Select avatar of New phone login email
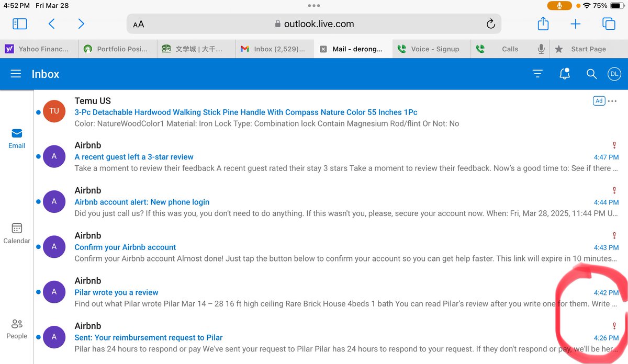The width and height of the screenshot is (628, 364). click(54, 201)
